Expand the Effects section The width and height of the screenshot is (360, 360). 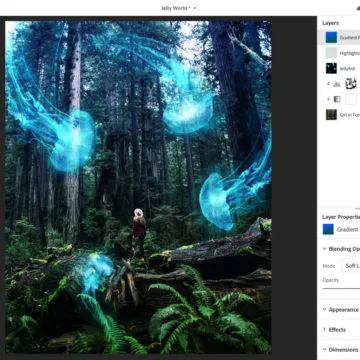point(324,330)
